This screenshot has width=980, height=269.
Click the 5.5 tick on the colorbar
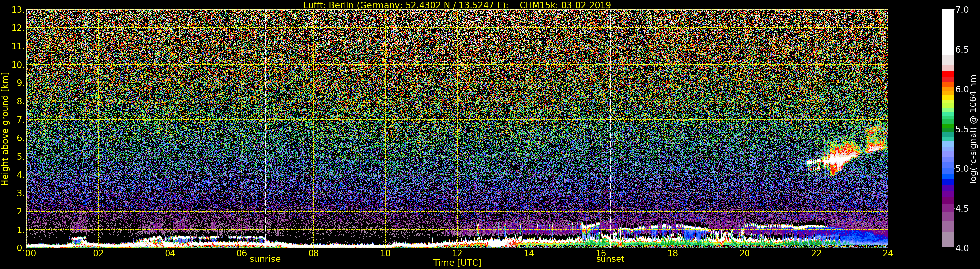pyautogui.click(x=962, y=129)
